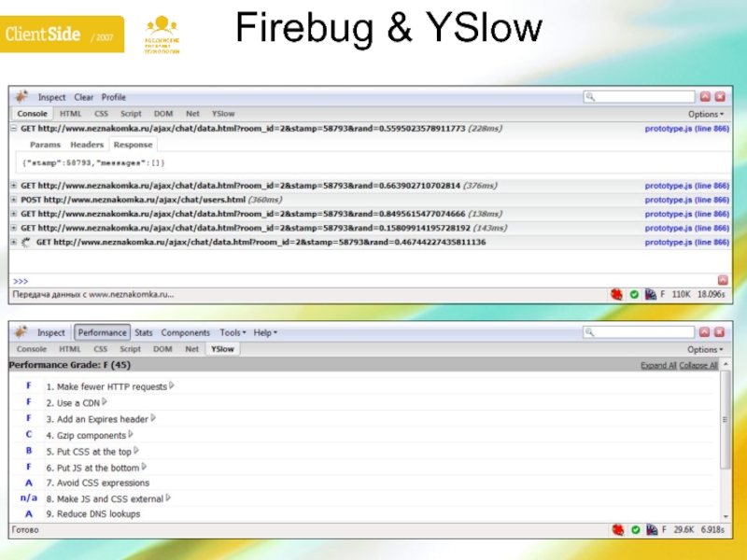Click the YSlow grade icon beside 29.6K
This screenshot has width=747, height=560.
(652, 529)
